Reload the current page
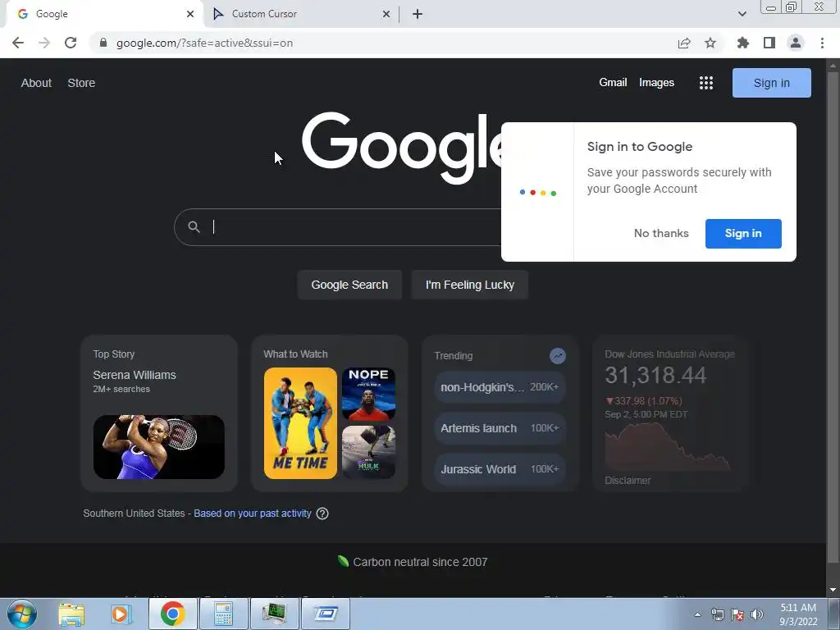Image resolution: width=840 pixels, height=630 pixels. (71, 43)
